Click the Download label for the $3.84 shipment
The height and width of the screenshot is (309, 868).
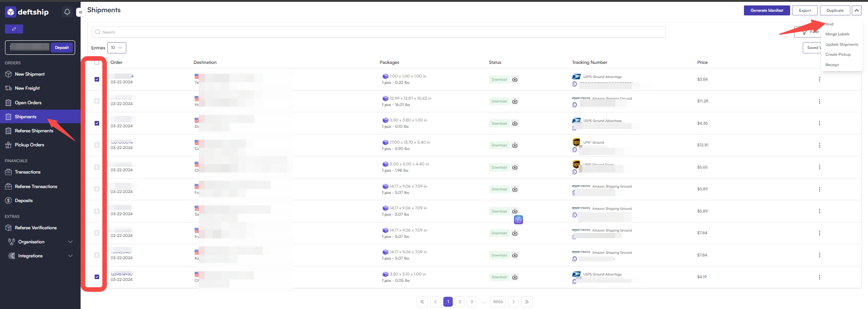[x=499, y=79]
